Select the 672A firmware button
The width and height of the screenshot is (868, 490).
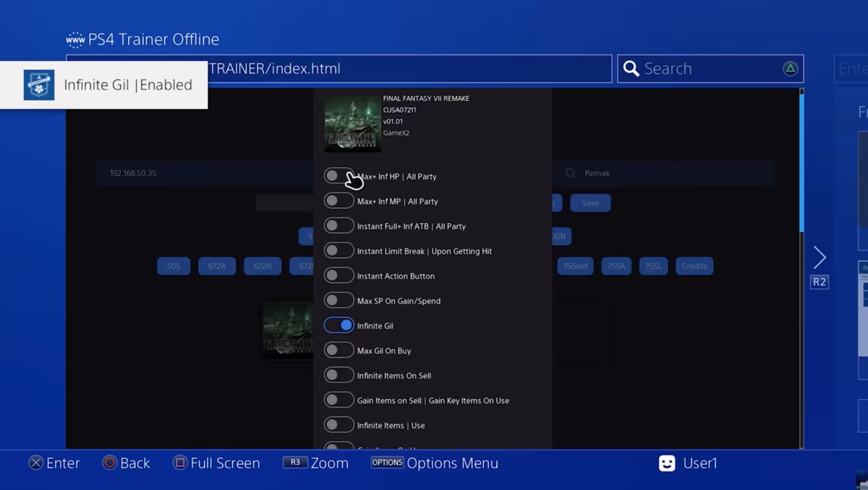coord(217,266)
